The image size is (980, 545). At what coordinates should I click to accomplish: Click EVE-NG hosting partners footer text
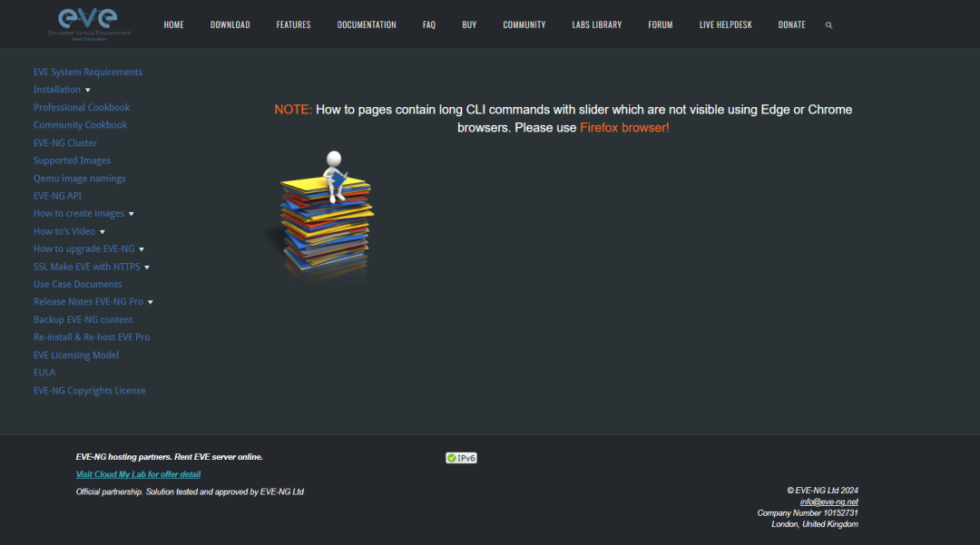tap(170, 457)
